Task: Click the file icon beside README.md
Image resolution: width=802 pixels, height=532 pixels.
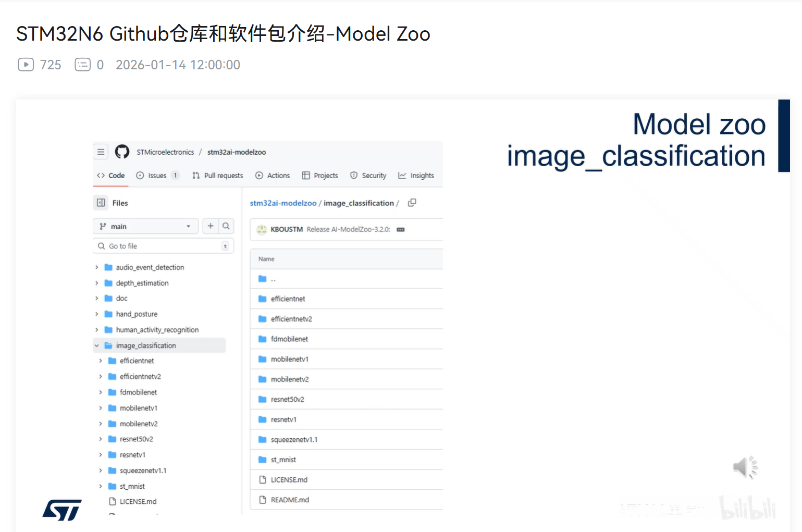Action: [263, 500]
